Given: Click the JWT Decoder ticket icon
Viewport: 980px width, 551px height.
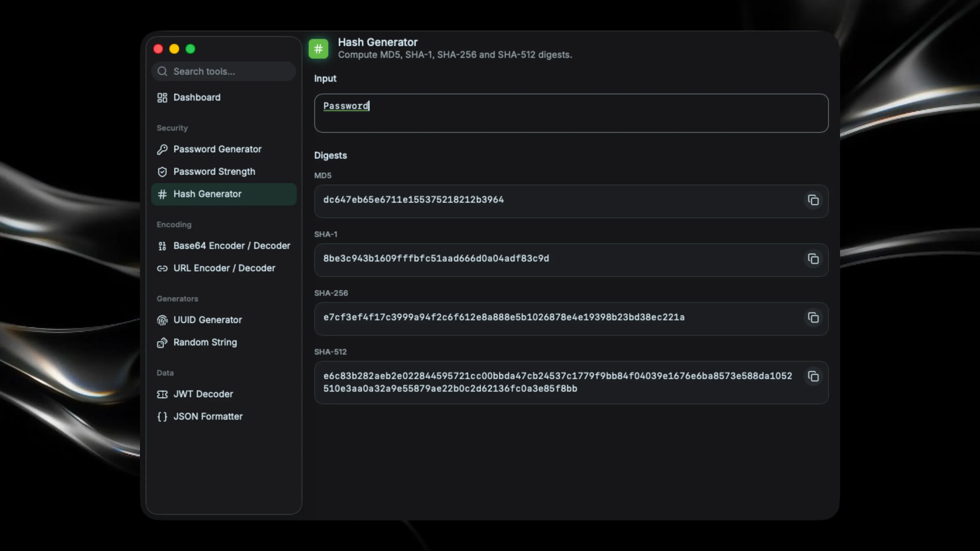Looking at the screenshot, I should click(162, 394).
